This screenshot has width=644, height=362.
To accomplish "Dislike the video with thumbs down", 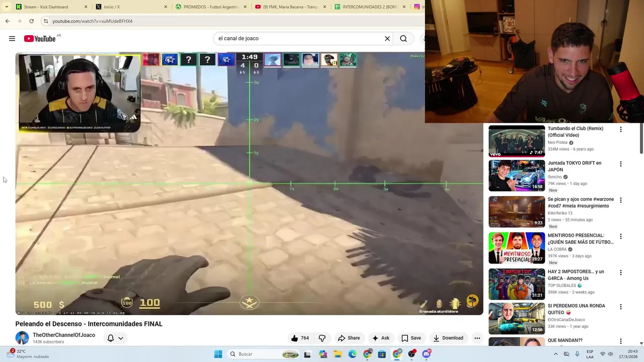I will point(323,338).
